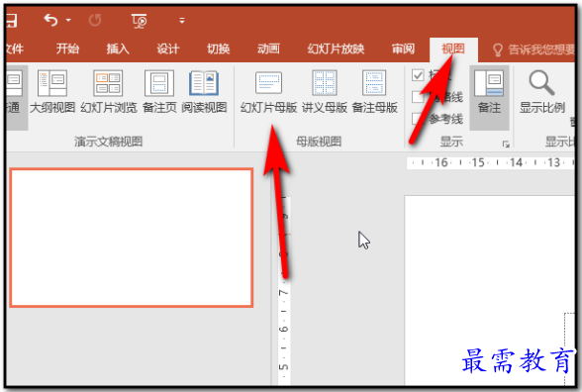Click 显示比例 zoom magnifier button
582x392 pixels.
tap(542, 92)
